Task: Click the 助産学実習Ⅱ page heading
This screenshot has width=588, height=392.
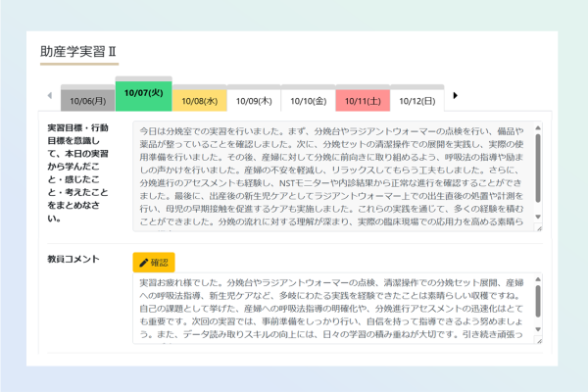Action: coord(78,51)
